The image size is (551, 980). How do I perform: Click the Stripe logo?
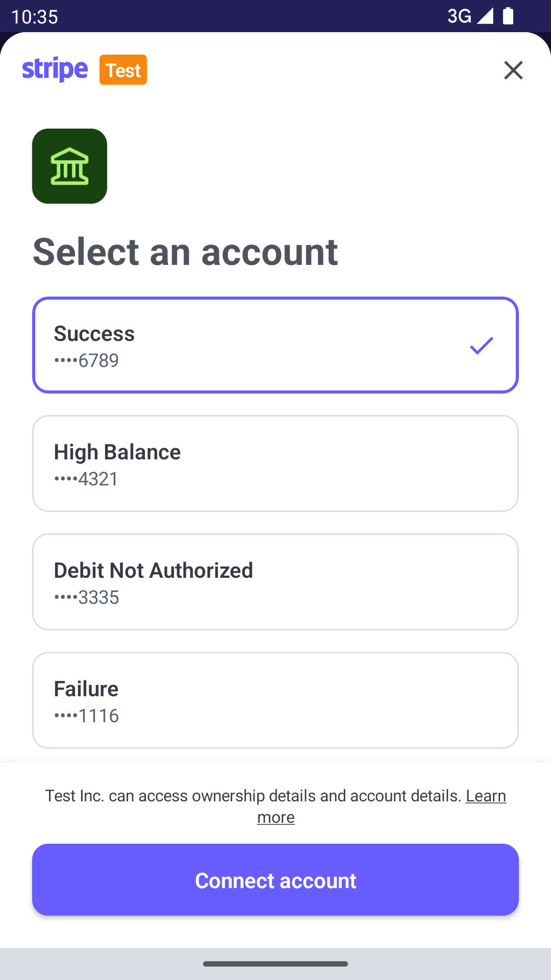55,69
